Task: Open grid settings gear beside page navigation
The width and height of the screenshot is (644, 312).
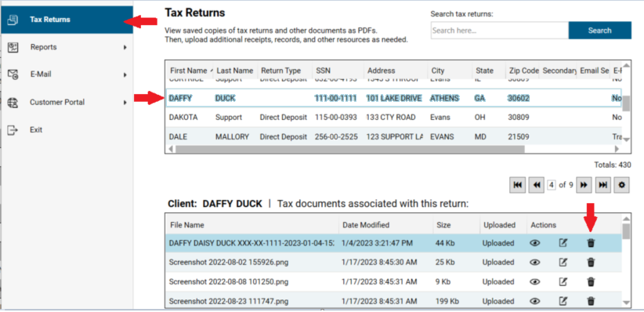Action: coord(621,185)
